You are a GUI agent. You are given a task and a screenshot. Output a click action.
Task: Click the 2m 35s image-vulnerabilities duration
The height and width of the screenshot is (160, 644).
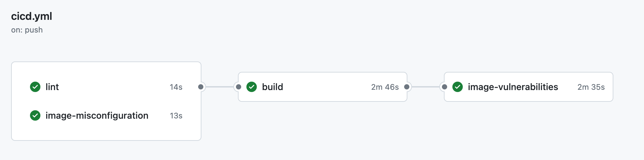591,87
